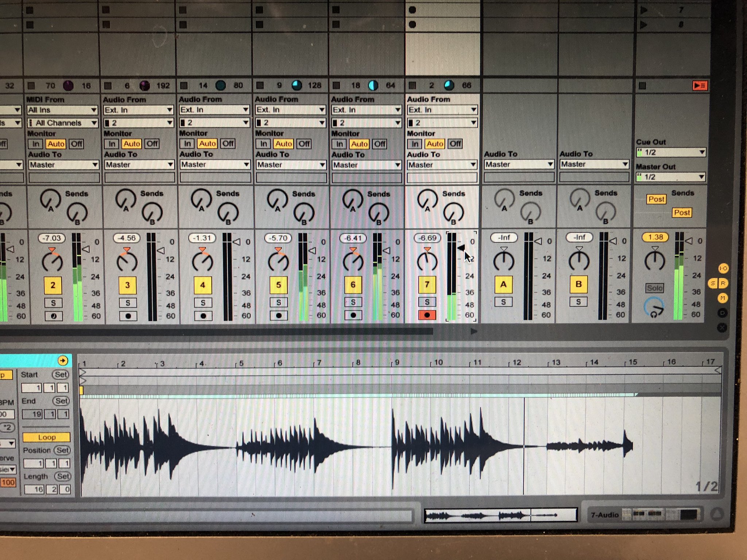Screen dimensions: 747x560
Task: Click the red Back to Arrangement button
Action: (x=700, y=86)
